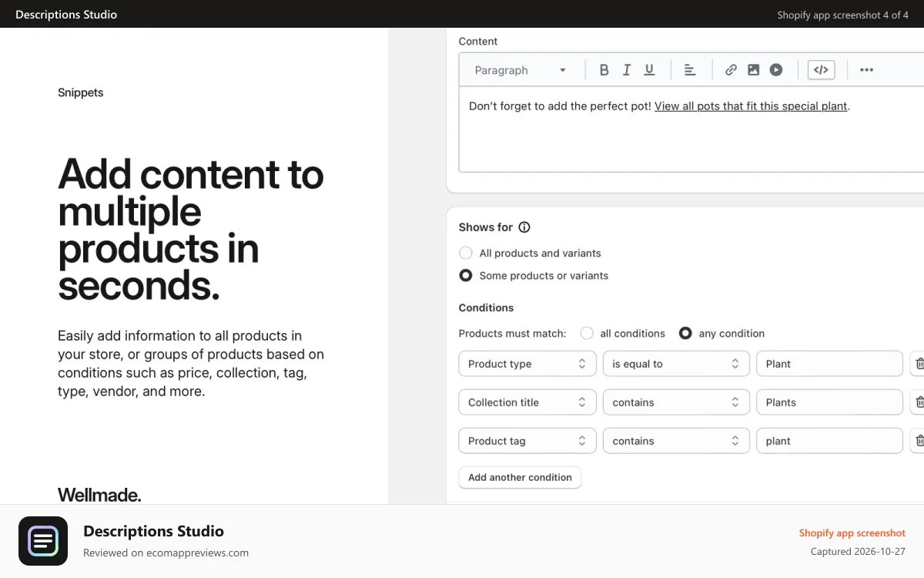924x578 pixels.
Task: Toggle bold formatting in the editor
Action: point(604,70)
